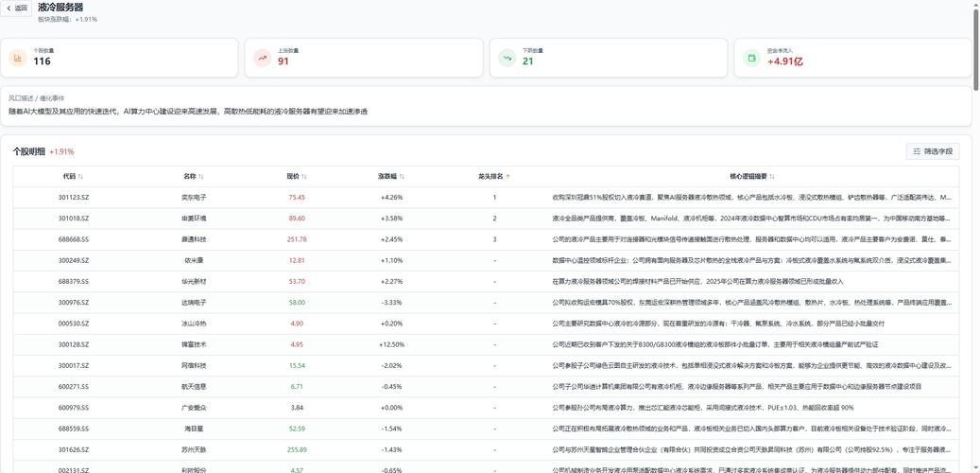Click stock name 申菱环境
The width and height of the screenshot is (980, 473).
[x=194, y=219]
